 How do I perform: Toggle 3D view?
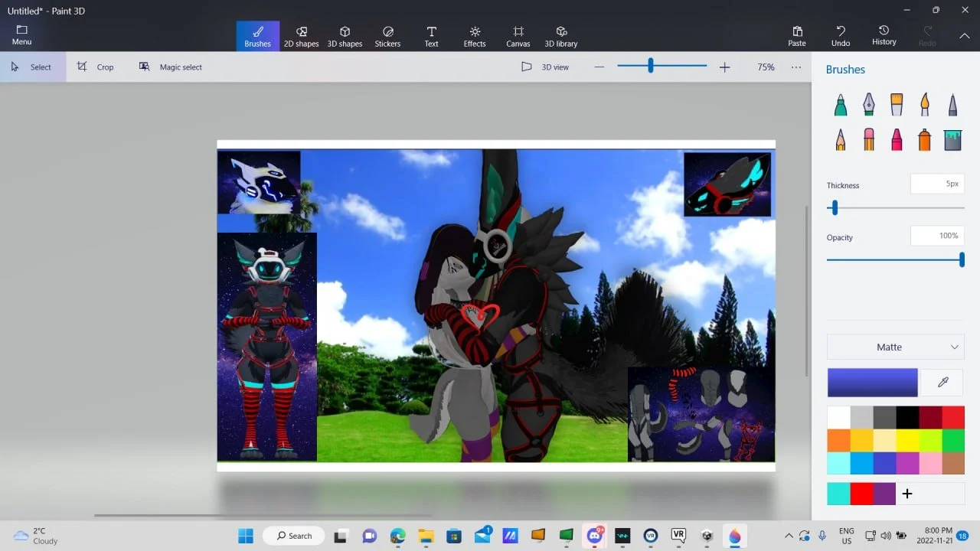[x=545, y=67]
